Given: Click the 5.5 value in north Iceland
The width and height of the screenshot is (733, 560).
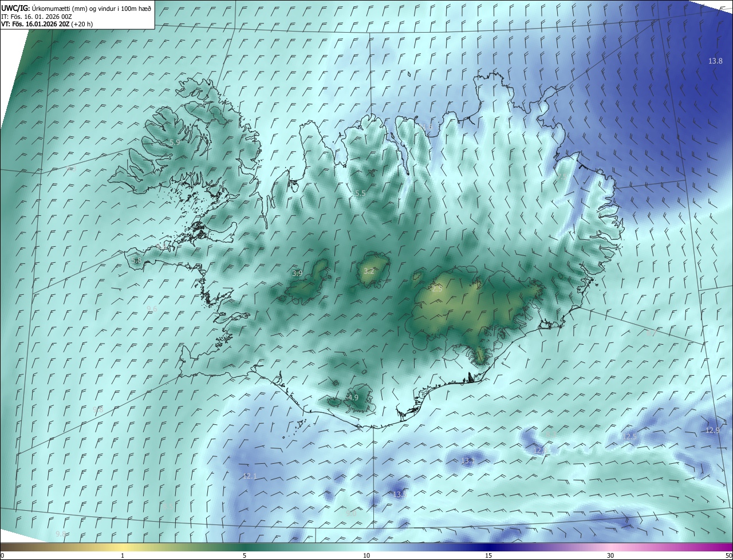Looking at the screenshot, I should coord(360,194).
